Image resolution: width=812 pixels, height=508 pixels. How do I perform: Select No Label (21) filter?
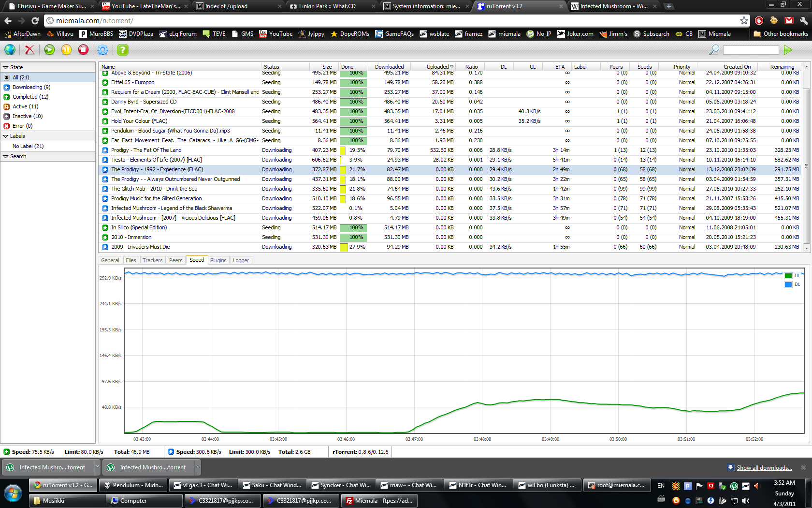pos(48,146)
